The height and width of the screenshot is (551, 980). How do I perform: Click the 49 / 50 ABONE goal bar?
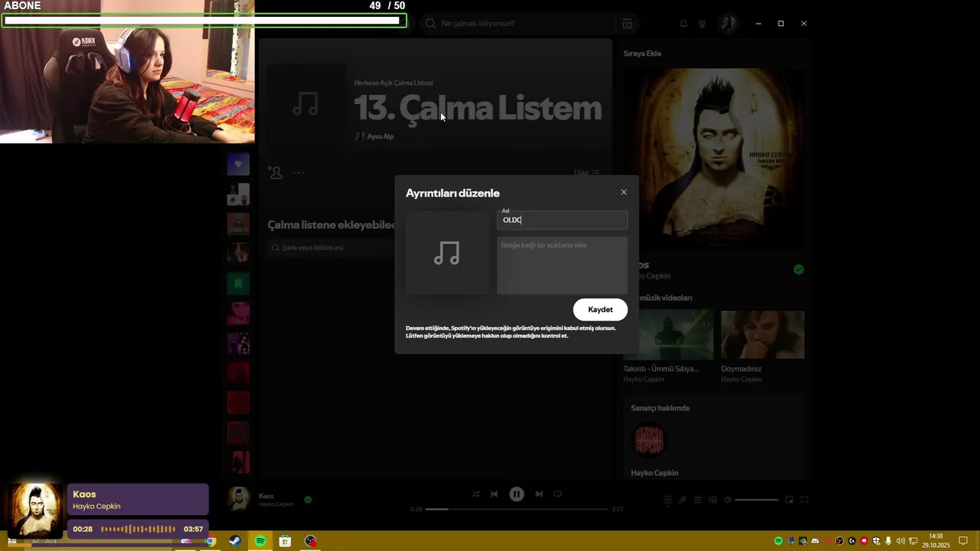tap(204, 21)
